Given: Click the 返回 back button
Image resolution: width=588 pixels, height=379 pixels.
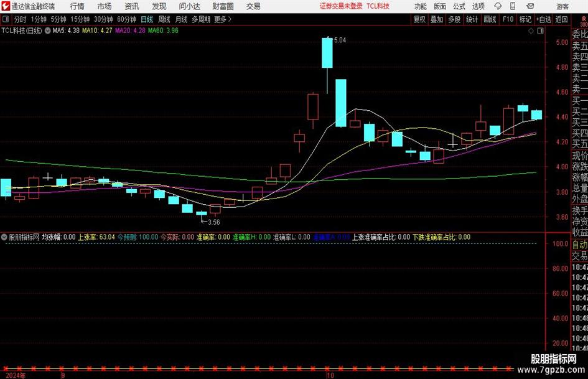Looking at the screenshot, I should point(561,19).
